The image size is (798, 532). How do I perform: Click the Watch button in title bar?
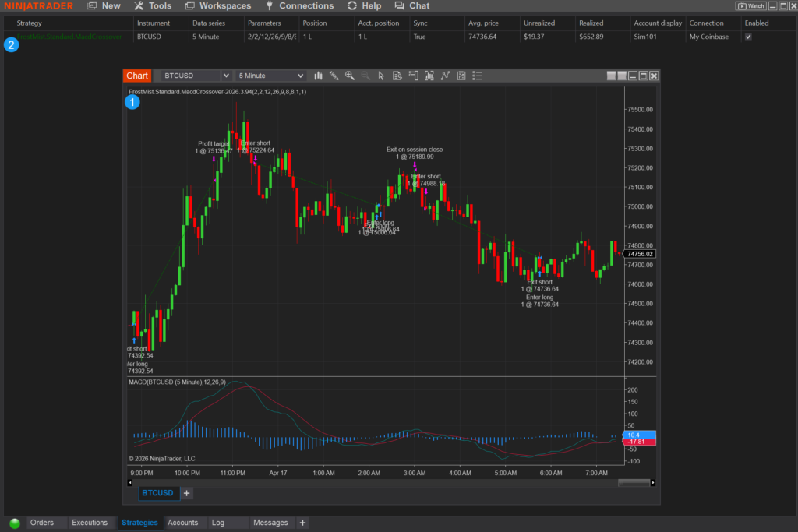coord(751,5)
